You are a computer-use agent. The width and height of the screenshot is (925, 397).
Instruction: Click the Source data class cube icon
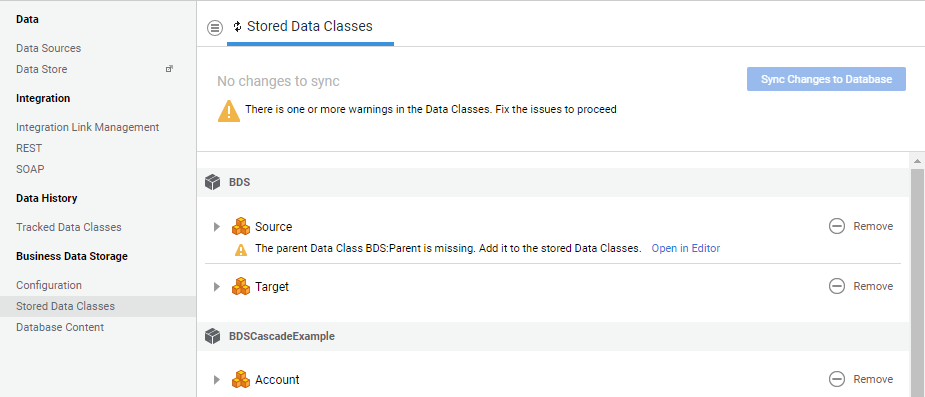[x=241, y=227]
